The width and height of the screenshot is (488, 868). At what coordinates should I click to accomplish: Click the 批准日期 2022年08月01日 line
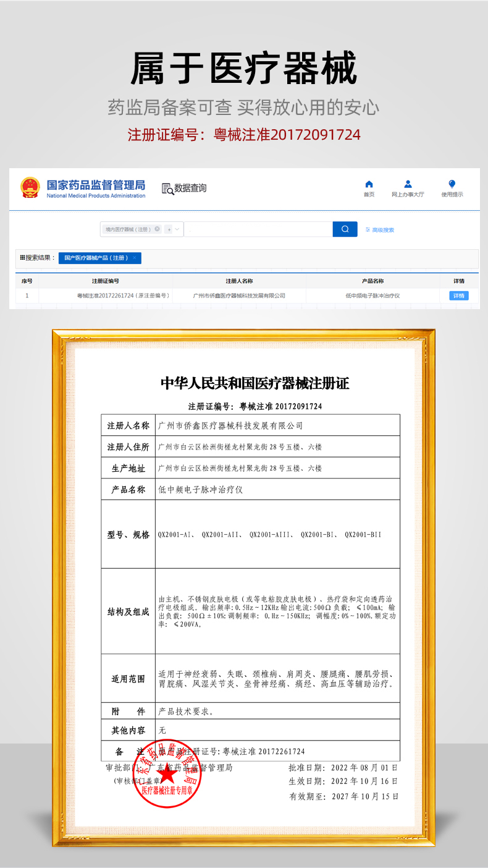click(x=343, y=767)
